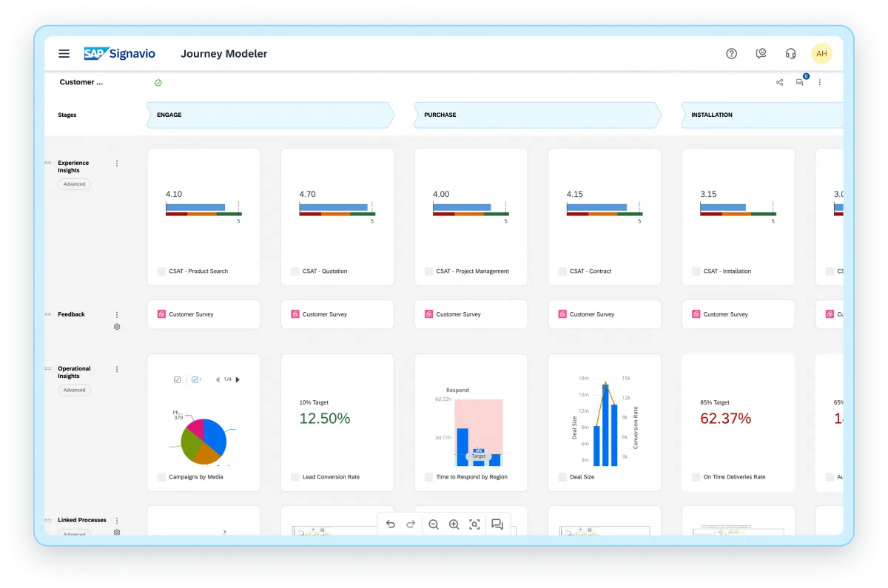
Task: Tick checkbox beside CSAT - Contract
Action: (x=562, y=271)
